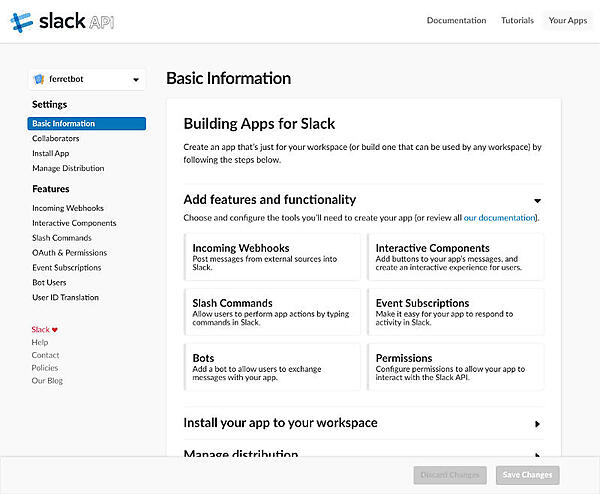600x494 pixels.
Task: Choose the Event Subscriptions feature card
Action: pyautogui.click(x=456, y=312)
